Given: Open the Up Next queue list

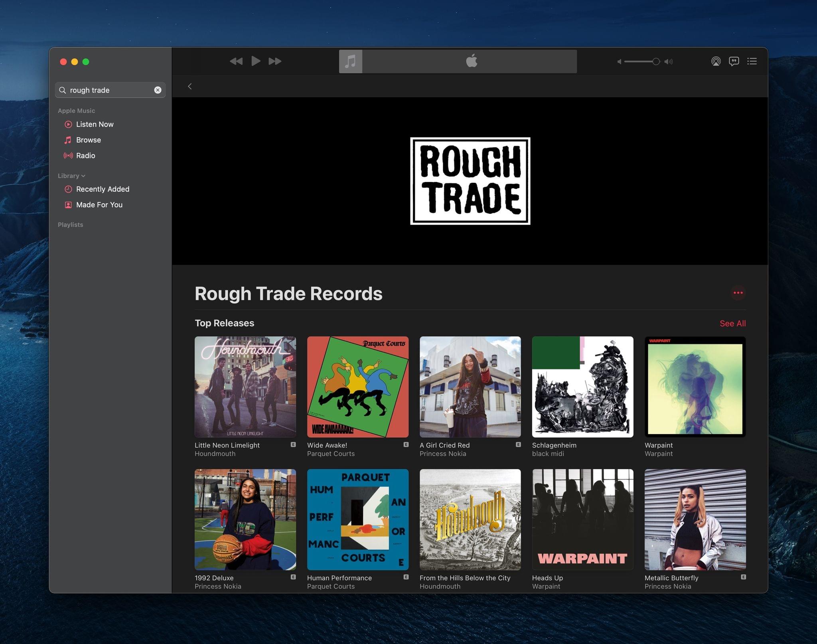Looking at the screenshot, I should point(752,61).
